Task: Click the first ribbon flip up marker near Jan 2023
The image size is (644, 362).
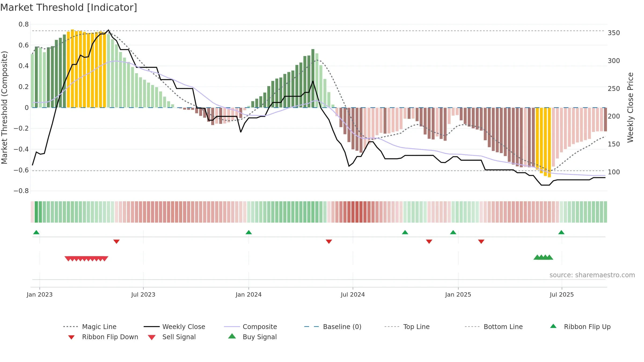Action: [36, 232]
